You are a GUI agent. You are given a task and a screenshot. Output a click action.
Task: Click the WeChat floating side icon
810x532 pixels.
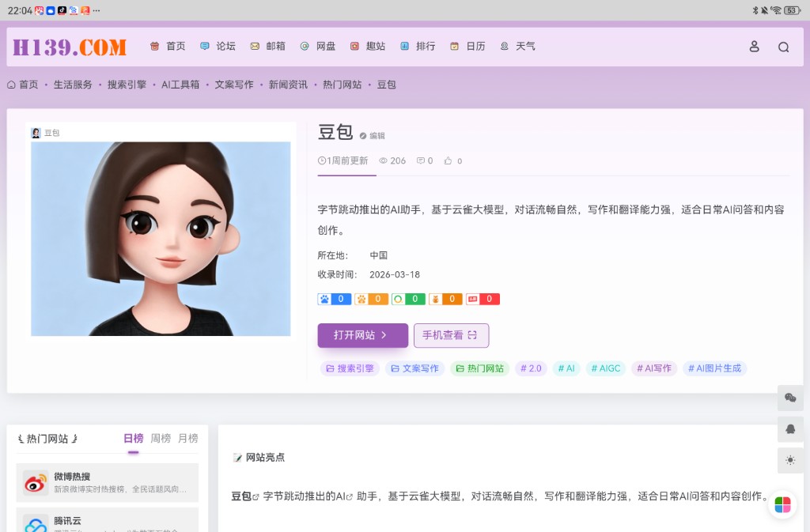[790, 398]
